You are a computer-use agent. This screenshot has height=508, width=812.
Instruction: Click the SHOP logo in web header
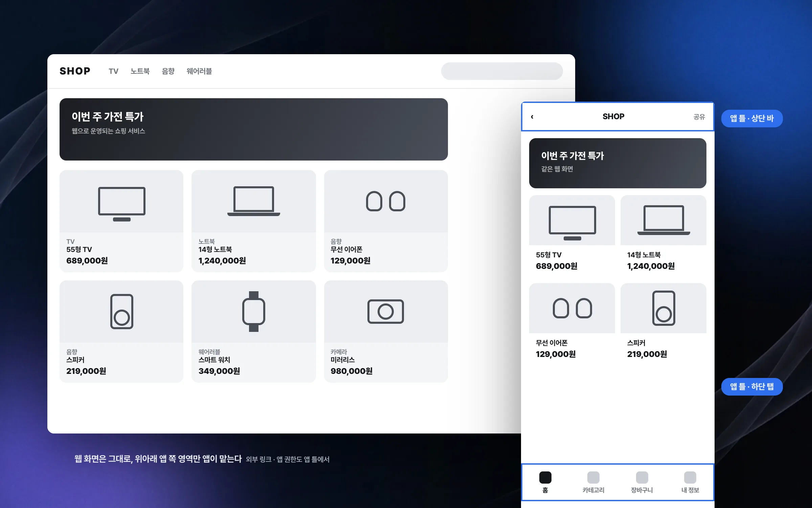[75, 71]
